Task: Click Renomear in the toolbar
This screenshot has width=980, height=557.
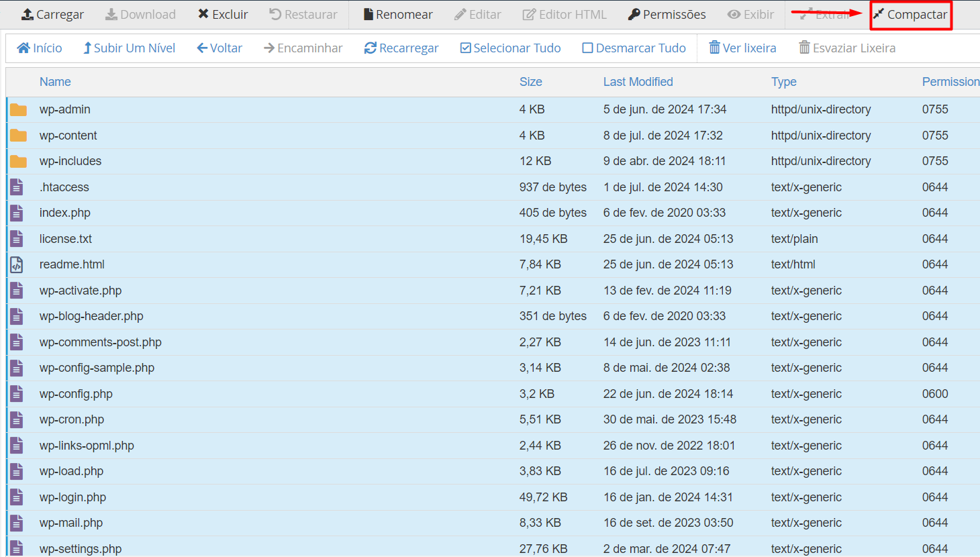Action: click(398, 15)
